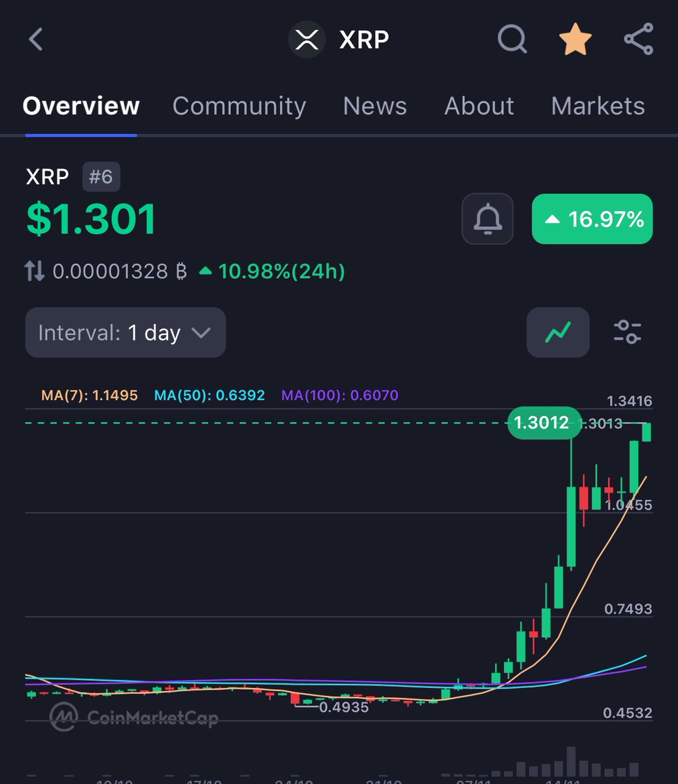678x784 pixels.
Task: Go to the About tab
Action: 479,106
